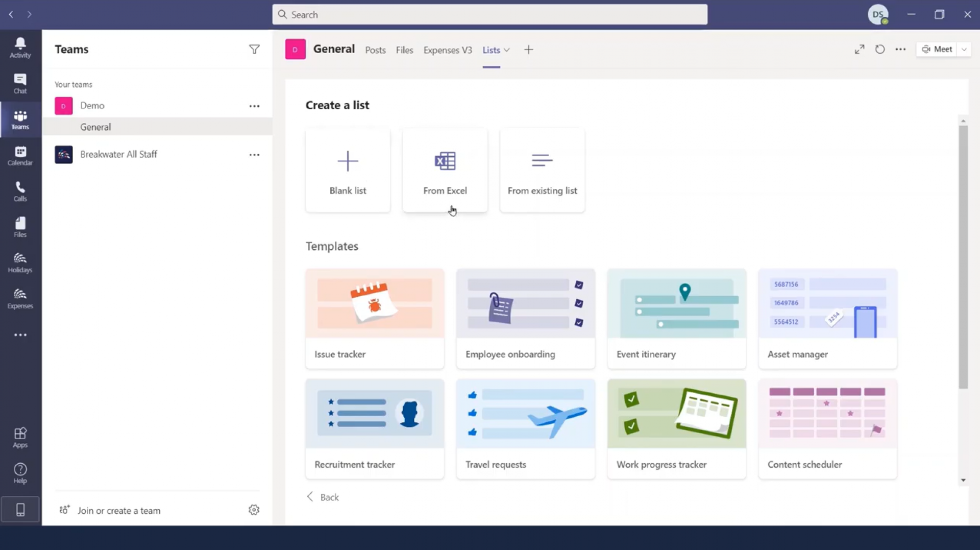Open the Holidays app in sidebar

tap(20, 262)
